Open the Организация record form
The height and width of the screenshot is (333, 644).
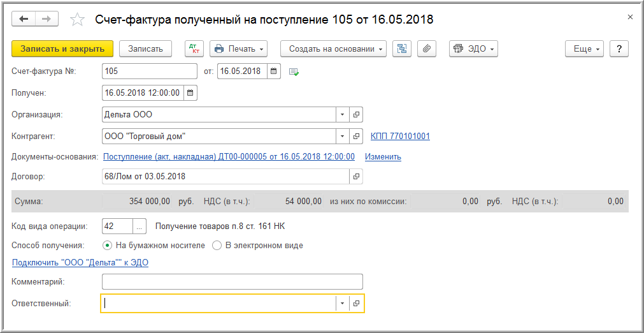357,115
